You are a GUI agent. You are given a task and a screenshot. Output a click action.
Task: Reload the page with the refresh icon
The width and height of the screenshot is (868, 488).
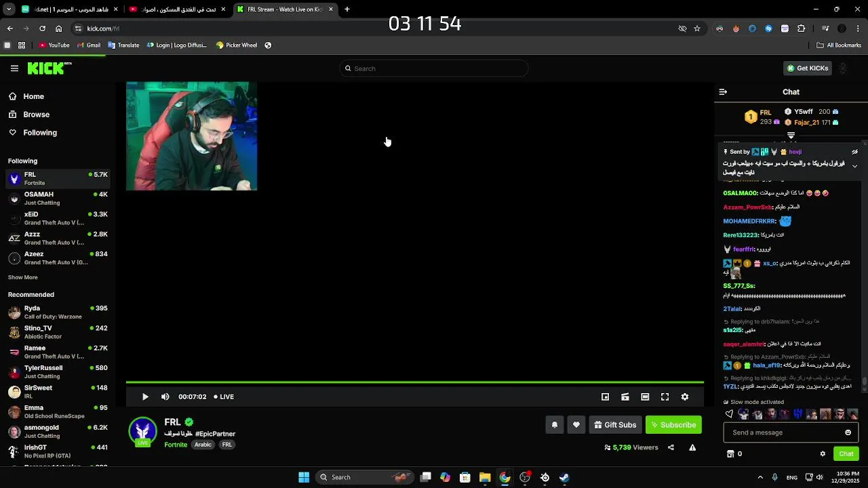click(x=42, y=28)
